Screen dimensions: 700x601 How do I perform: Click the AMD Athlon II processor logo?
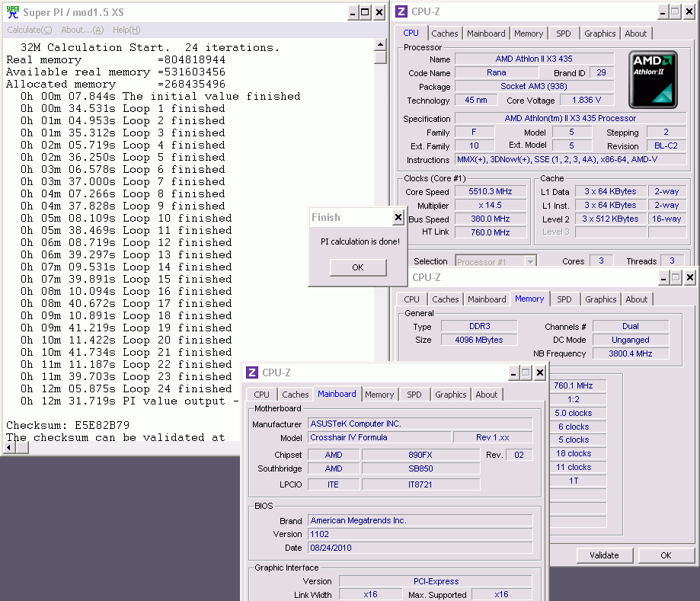[653, 79]
